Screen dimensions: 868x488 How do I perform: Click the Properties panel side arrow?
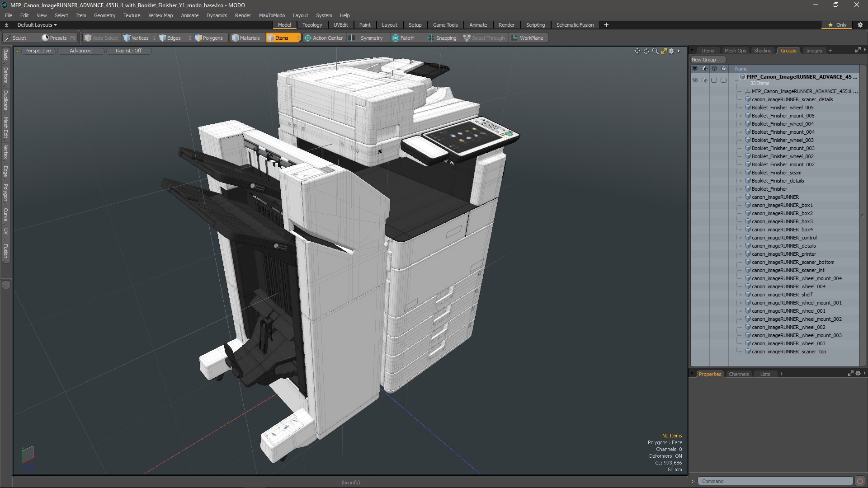865,373
